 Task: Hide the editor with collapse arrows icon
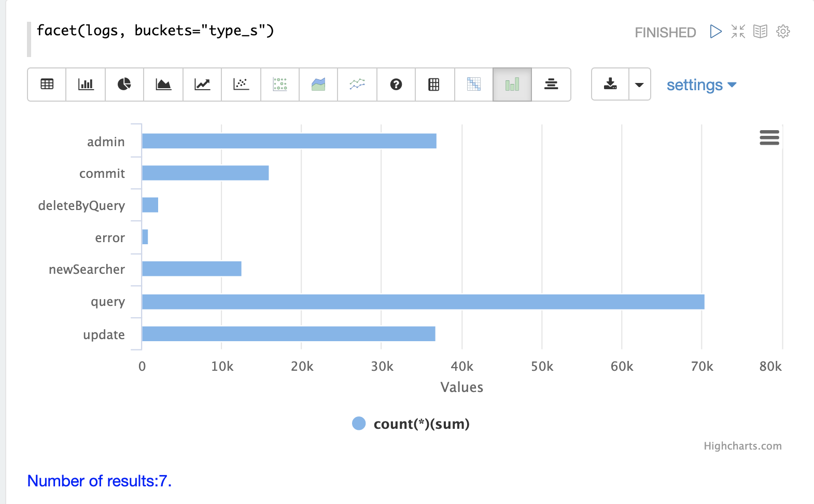[x=738, y=32]
